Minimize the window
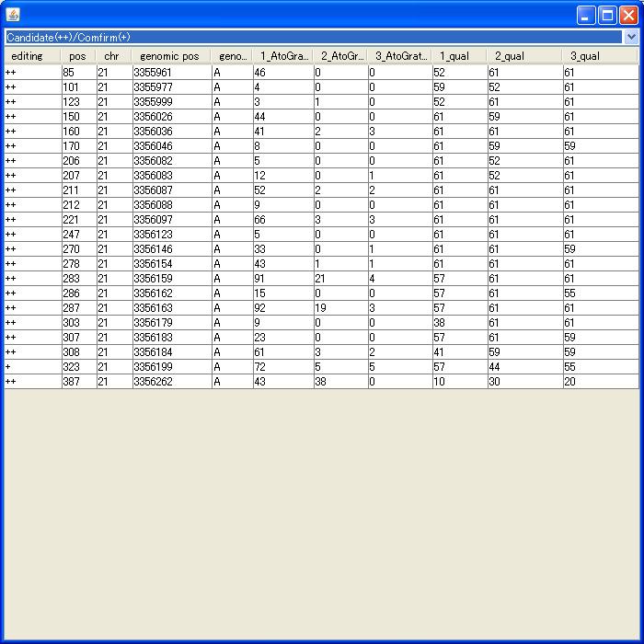Viewport: 644px width, 644px height. [586, 16]
